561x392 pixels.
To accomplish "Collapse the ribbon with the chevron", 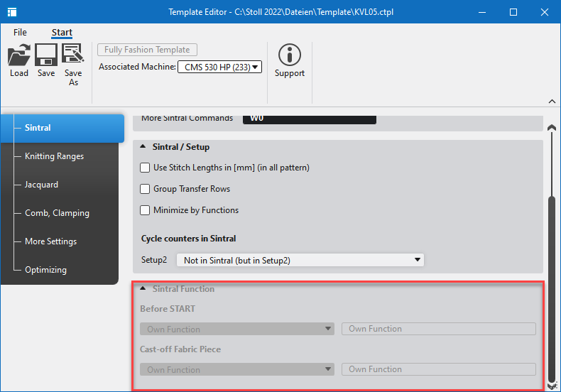I will (x=552, y=102).
